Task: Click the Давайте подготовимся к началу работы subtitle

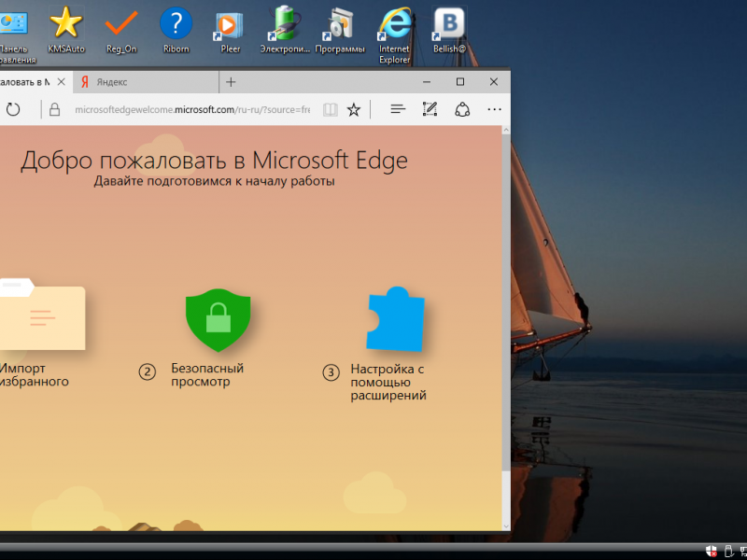Action: pos(214,181)
